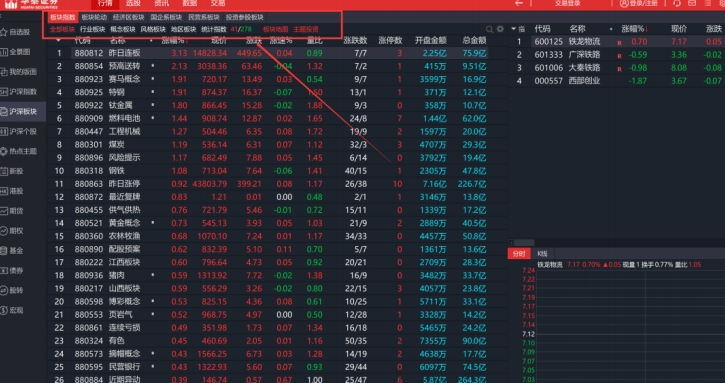Switch the chart to 分时 tab
This screenshot has width=725, height=383.
tap(519, 253)
